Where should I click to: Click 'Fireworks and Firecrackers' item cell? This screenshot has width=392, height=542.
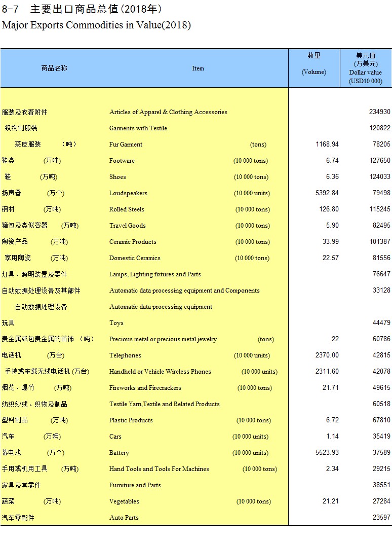point(145,388)
